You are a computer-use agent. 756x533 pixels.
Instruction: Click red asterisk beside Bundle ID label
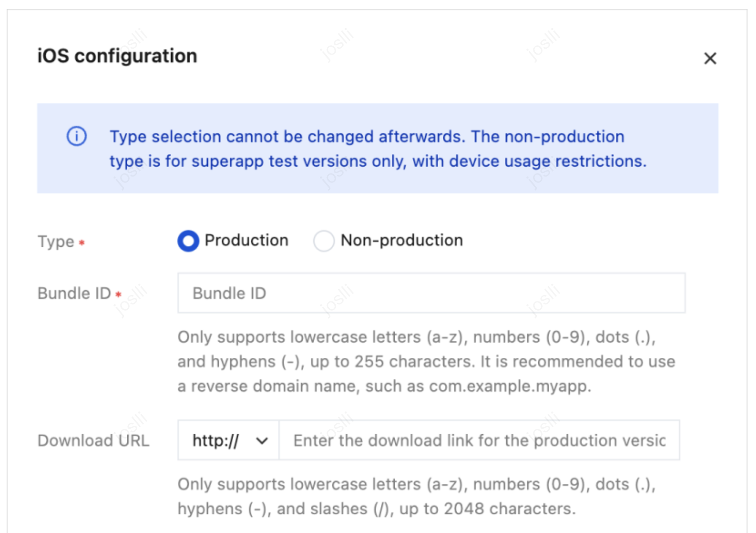tap(118, 294)
